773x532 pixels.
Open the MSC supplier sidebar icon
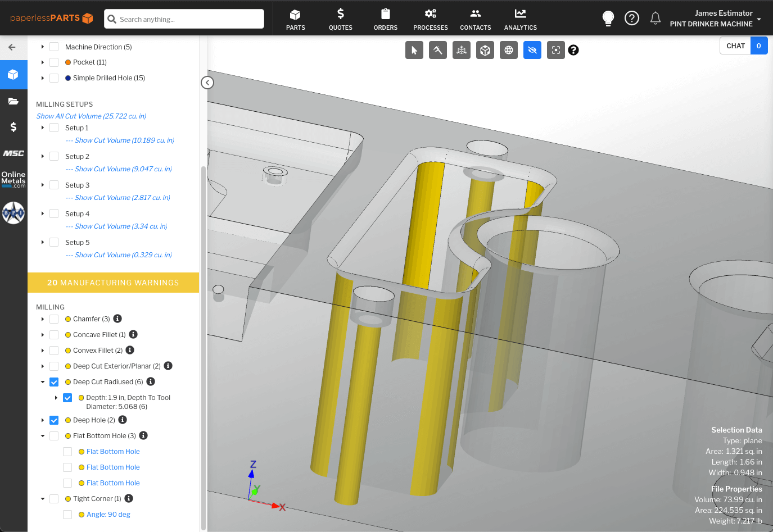[x=13, y=153]
